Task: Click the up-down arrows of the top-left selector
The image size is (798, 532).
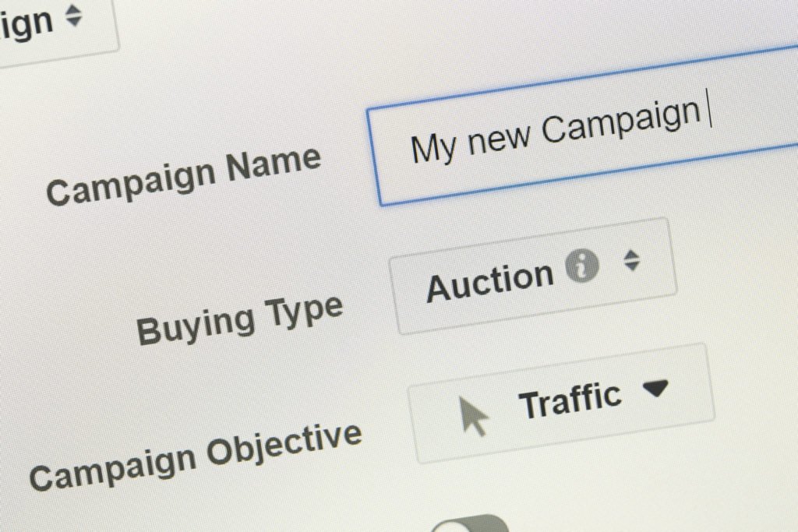Action: tap(74, 16)
